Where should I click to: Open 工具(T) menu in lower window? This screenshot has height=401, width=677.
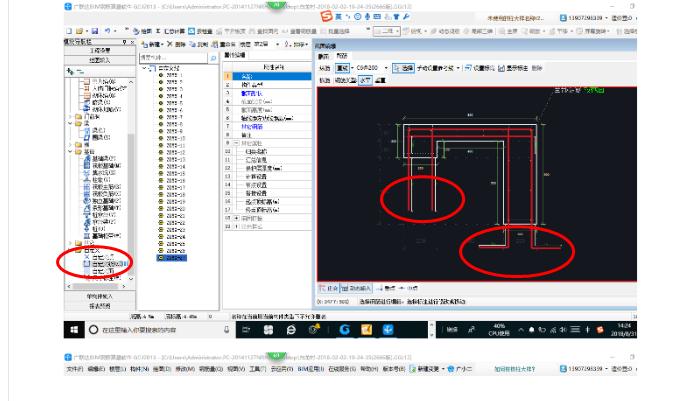pyautogui.click(x=257, y=369)
